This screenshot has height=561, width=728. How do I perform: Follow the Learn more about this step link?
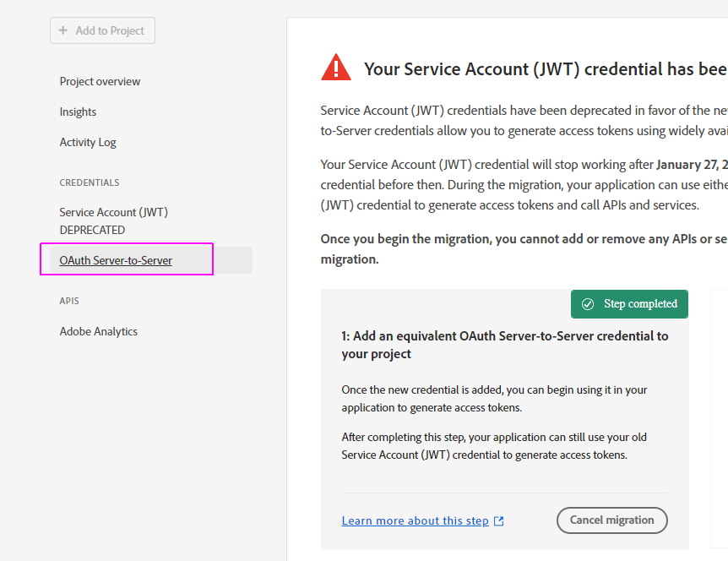[415, 521]
